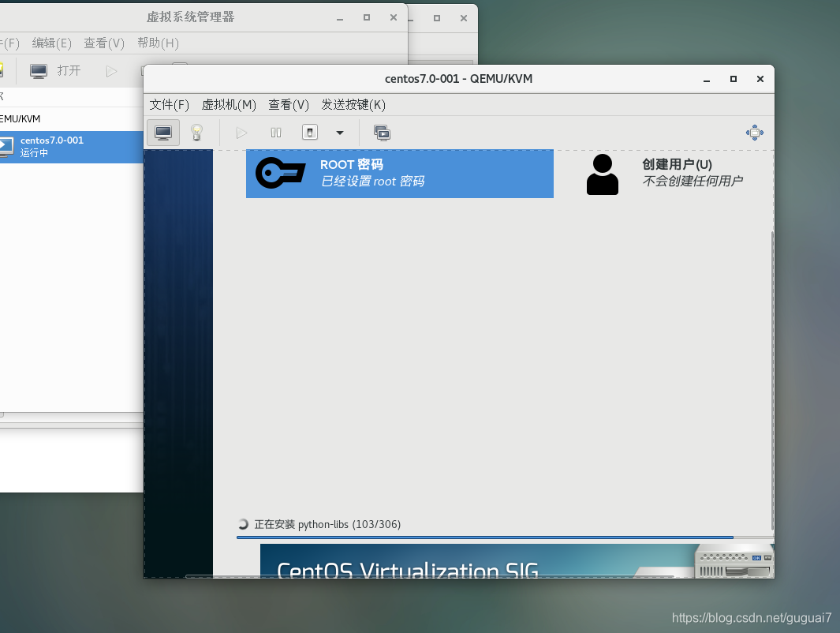840x633 pixels.
Task: Click the centos7.0-001 VM screen icon
Action: click(6, 147)
